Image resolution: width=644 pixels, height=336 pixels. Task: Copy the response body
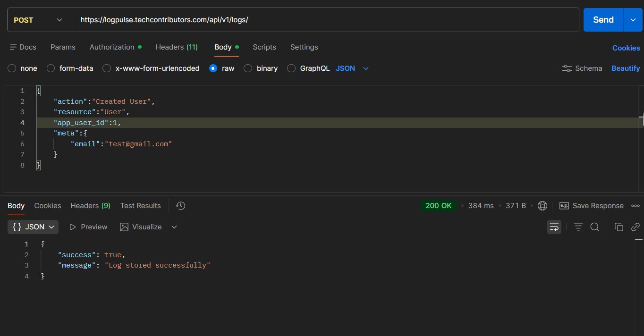(619, 227)
